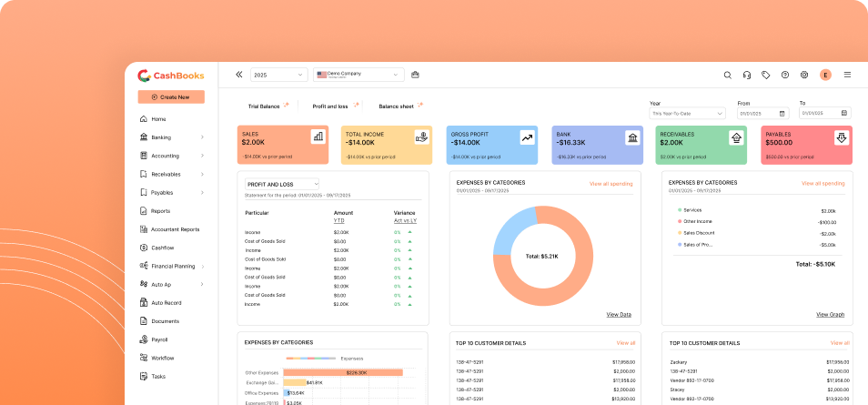Click the Reports icon in sidebar
The width and height of the screenshot is (868, 405).
click(x=144, y=211)
